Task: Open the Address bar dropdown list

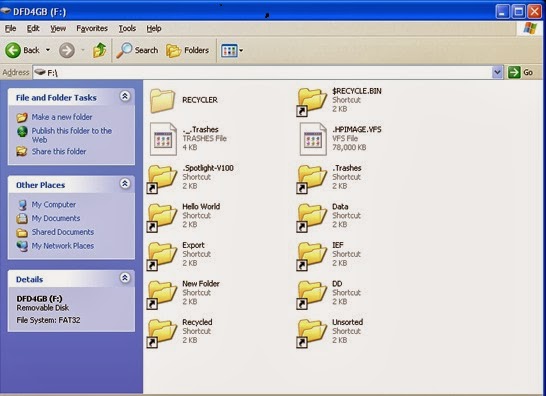Action: 498,72
